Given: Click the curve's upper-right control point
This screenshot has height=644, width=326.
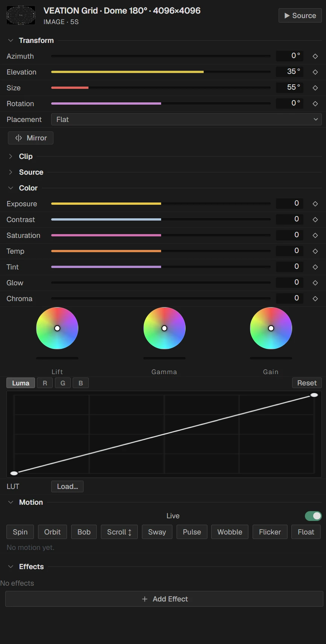Looking at the screenshot, I should click(x=314, y=395).
